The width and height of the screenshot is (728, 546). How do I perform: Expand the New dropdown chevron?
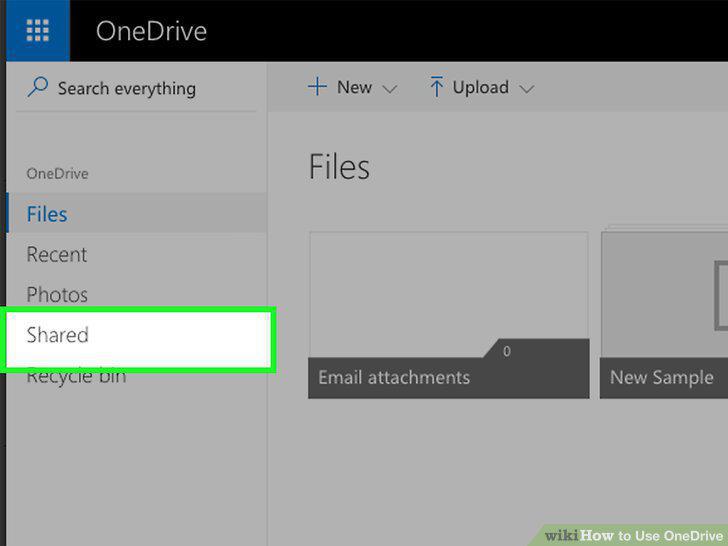tap(390, 89)
